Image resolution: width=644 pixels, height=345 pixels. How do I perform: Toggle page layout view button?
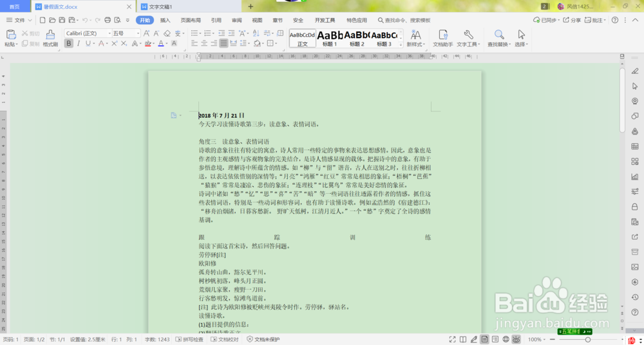point(485,339)
